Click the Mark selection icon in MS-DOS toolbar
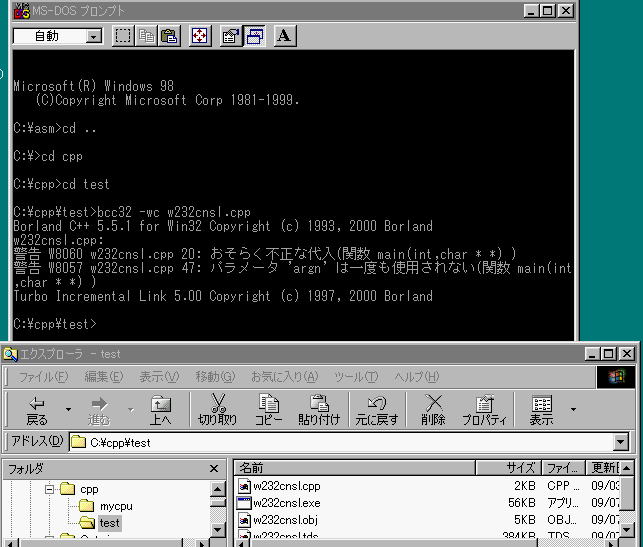 tap(123, 36)
